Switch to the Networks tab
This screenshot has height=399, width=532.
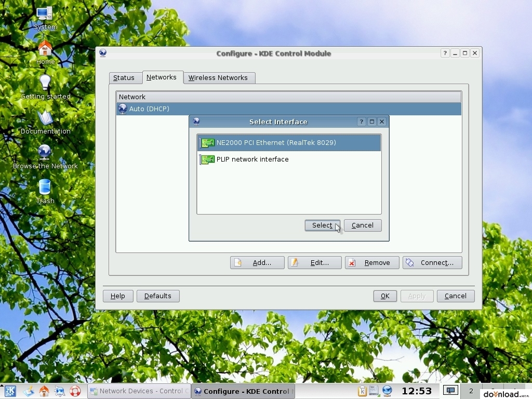pos(162,77)
